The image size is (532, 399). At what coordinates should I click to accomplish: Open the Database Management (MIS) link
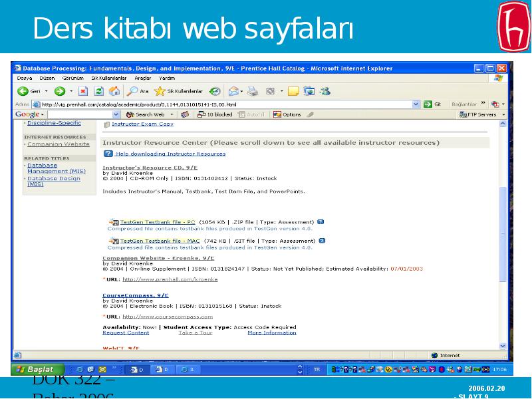click(x=57, y=168)
